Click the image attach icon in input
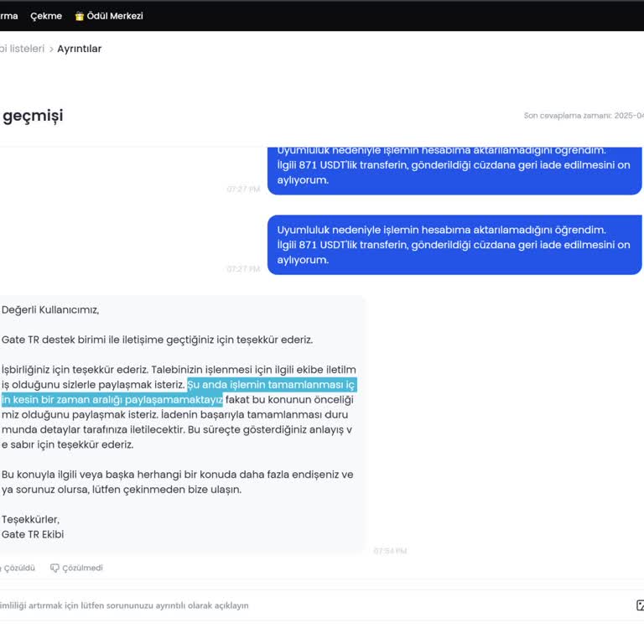Viewport: 644px width, 644px height. 640,605
